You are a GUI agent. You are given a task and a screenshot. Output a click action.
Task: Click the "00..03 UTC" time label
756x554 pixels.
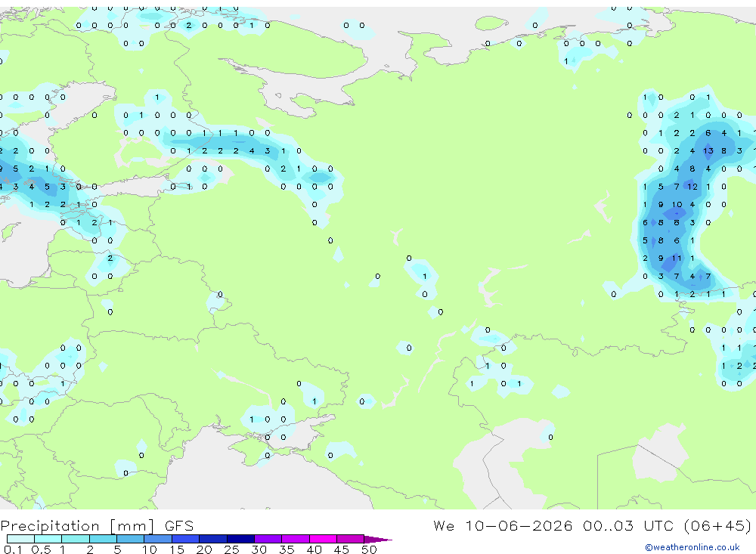point(627,525)
